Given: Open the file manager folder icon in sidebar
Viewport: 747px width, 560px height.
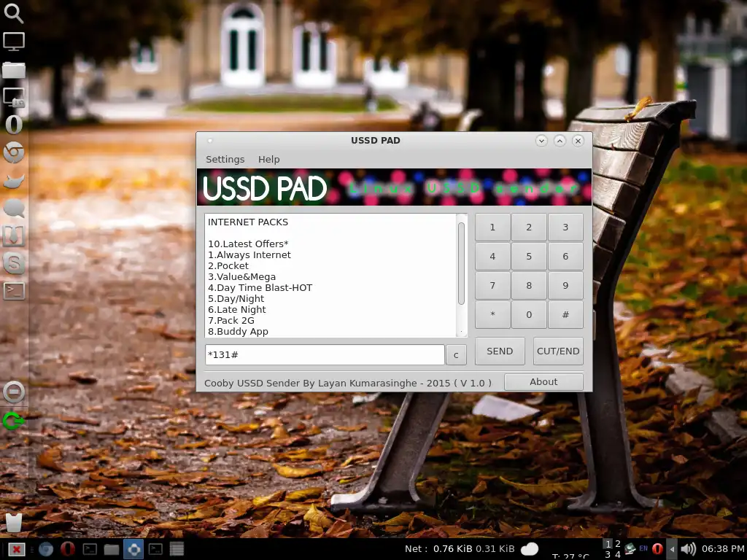Looking at the screenshot, I should click(14, 70).
